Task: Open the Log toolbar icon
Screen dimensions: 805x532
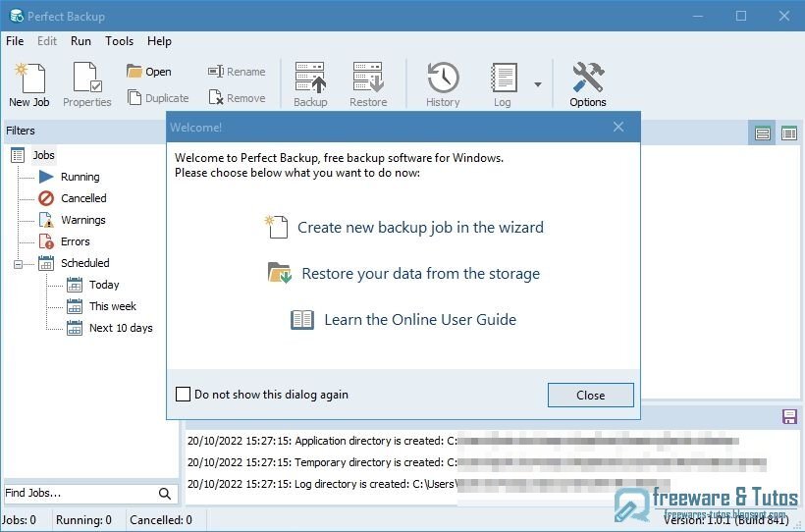Action: pyautogui.click(x=503, y=84)
